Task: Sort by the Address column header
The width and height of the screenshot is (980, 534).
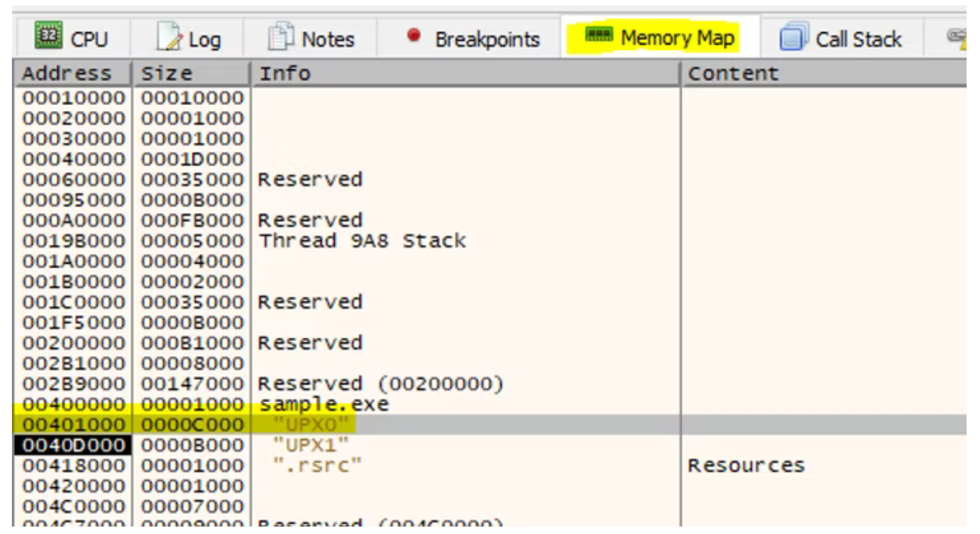Action: pos(67,74)
